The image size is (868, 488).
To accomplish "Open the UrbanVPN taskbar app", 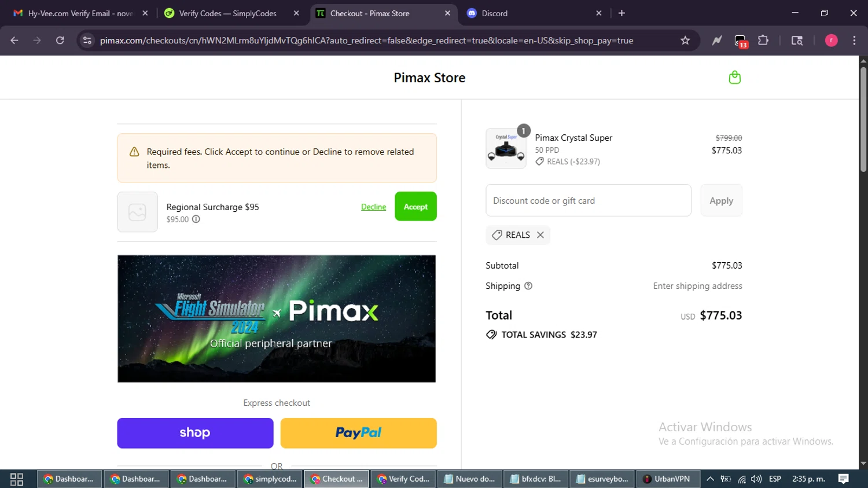I will click(x=668, y=479).
